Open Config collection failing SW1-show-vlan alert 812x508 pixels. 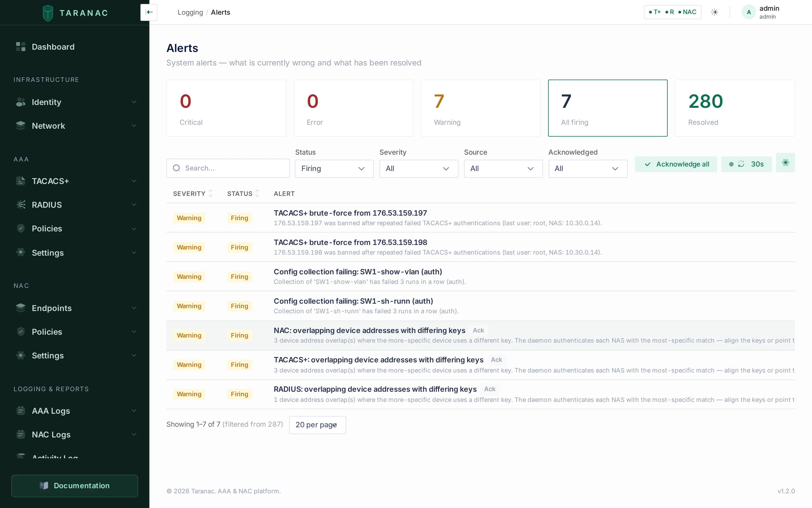tap(480, 277)
